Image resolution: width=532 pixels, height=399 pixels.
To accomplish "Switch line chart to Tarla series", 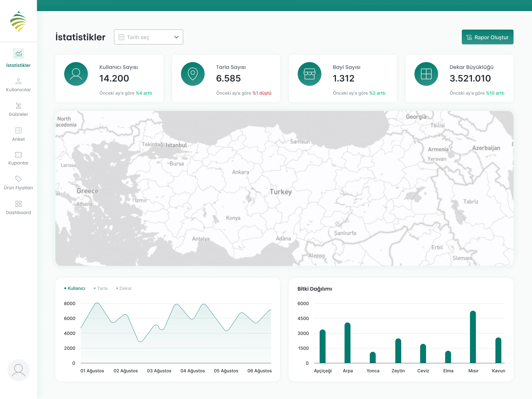I will tap(101, 288).
